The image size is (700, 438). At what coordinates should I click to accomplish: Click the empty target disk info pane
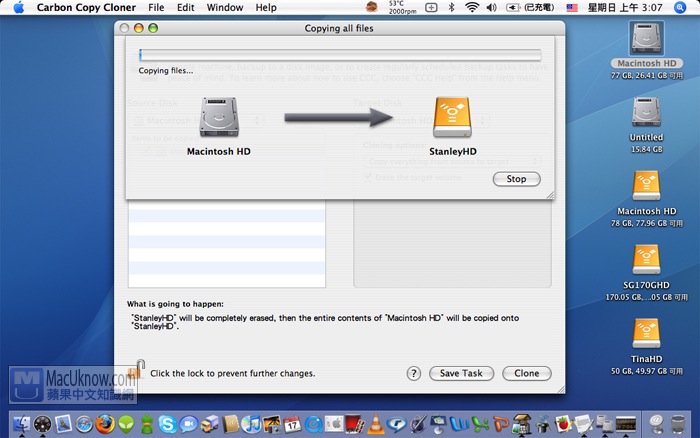pyautogui.click(x=452, y=243)
